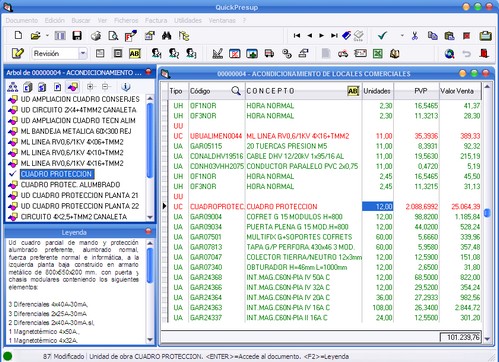Click code cell UBUALIMEN0044
Viewport: 499px width, 362px height.
click(216, 136)
